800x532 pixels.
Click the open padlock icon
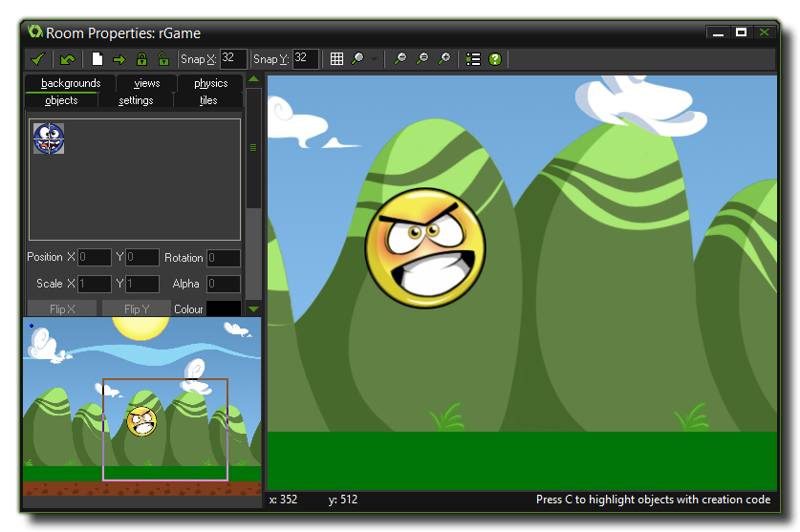coord(163,59)
